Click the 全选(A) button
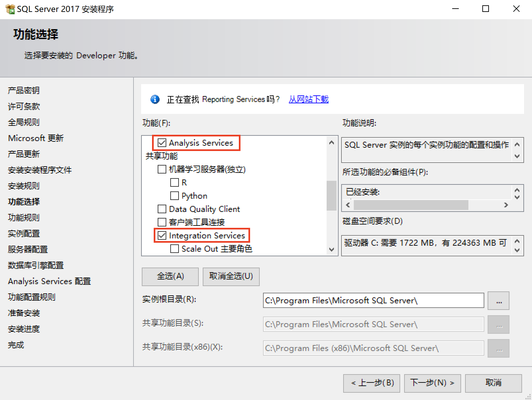This screenshot has height=400, width=532. tap(170, 276)
